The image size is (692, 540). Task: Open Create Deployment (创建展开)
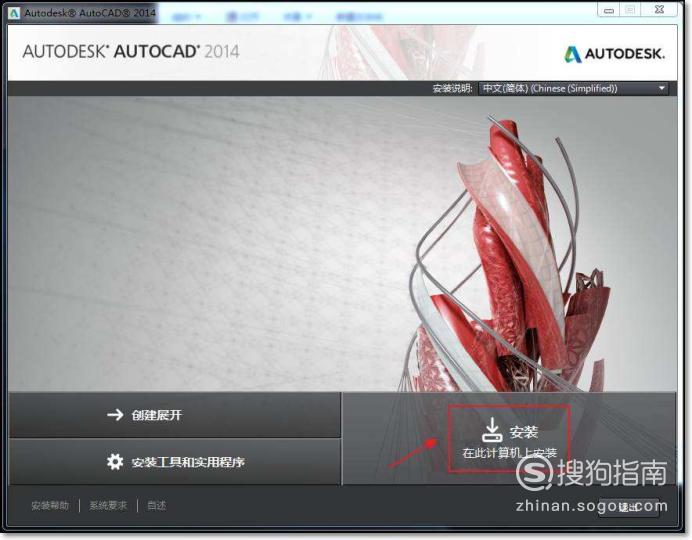click(x=175, y=415)
